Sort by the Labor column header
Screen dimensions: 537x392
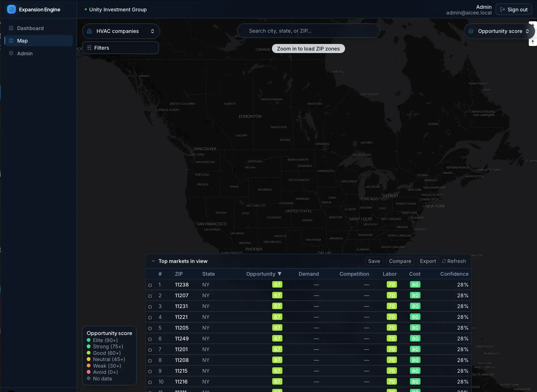(x=390, y=274)
